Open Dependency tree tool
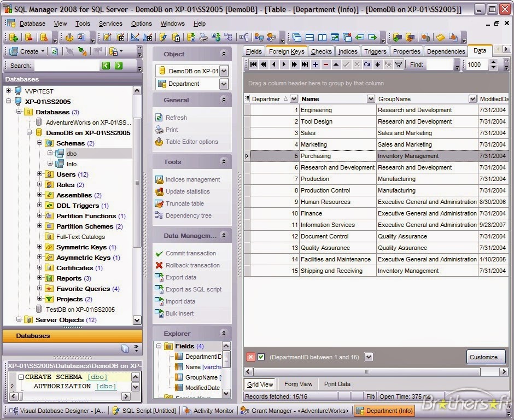Image resolution: width=514 pixels, height=420 pixels. (188, 215)
